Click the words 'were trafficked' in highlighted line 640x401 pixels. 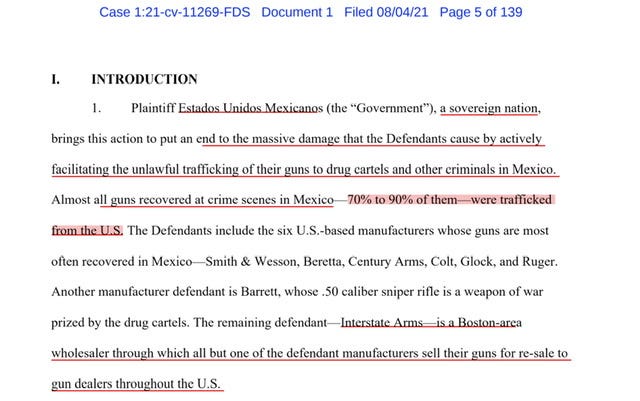pyautogui.click(x=511, y=200)
